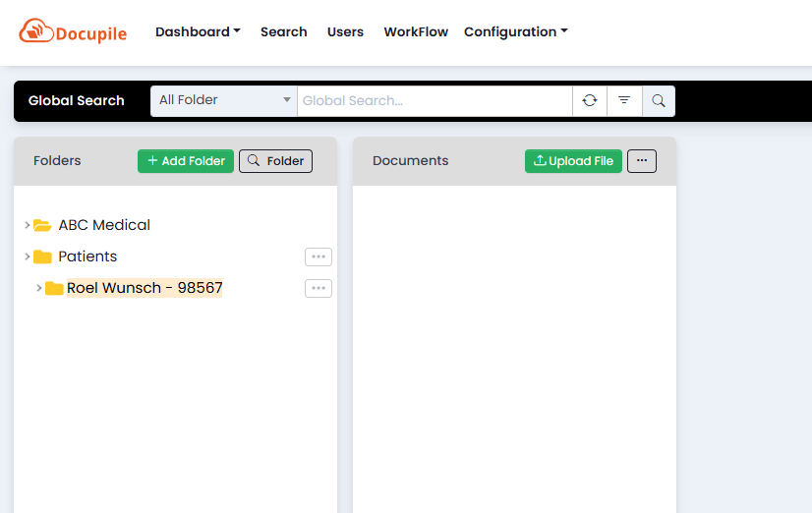Open the WorkFlow menu item
Image resolution: width=812 pixels, height=513 pixels.
[x=416, y=31]
